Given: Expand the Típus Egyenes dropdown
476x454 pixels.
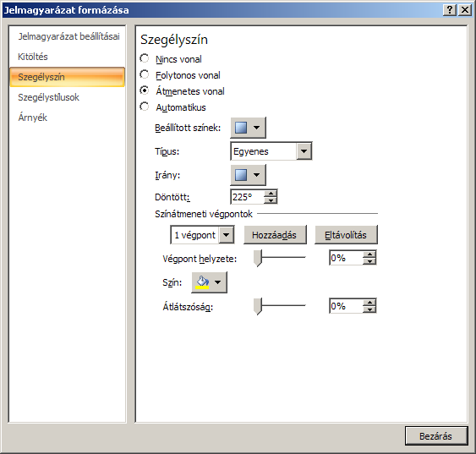Looking at the screenshot, I should (x=304, y=151).
